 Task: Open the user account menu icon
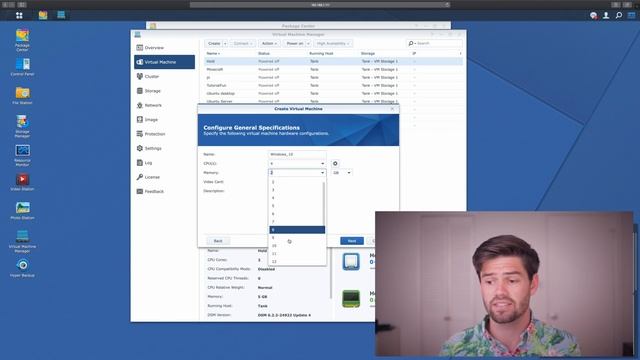(606, 16)
